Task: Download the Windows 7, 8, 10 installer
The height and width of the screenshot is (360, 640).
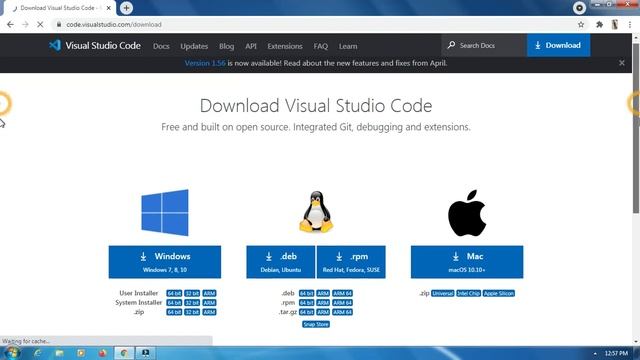Action: tap(165, 262)
